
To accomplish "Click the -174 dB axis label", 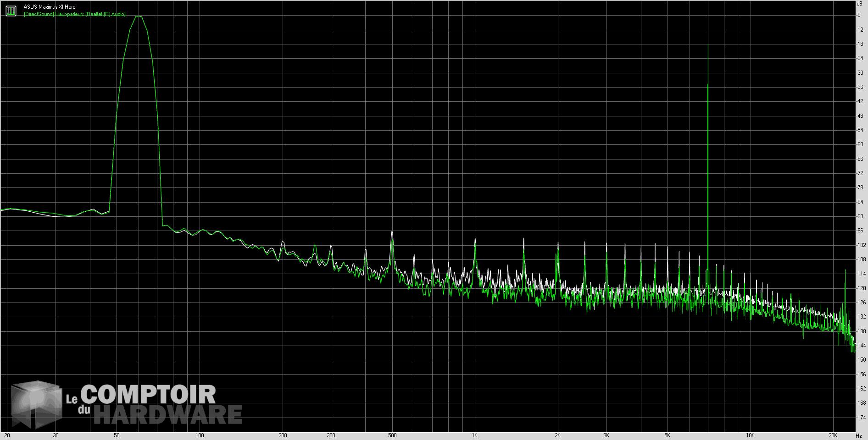I will point(861,417).
